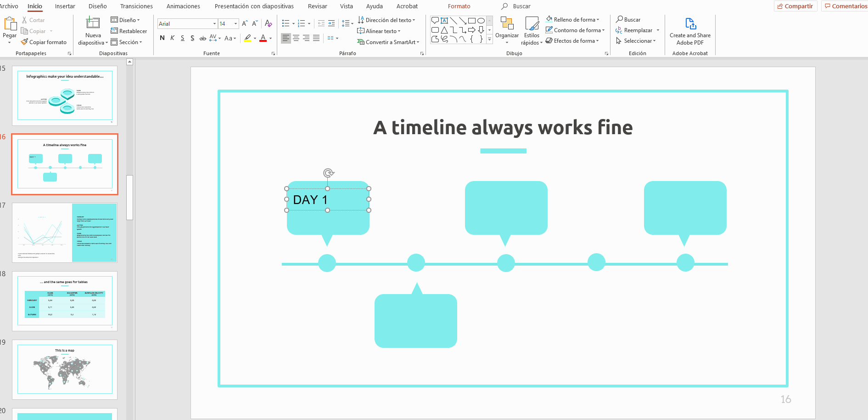Select the speech bubble callout shape
Screen dimensions: 868x420
pos(435,21)
